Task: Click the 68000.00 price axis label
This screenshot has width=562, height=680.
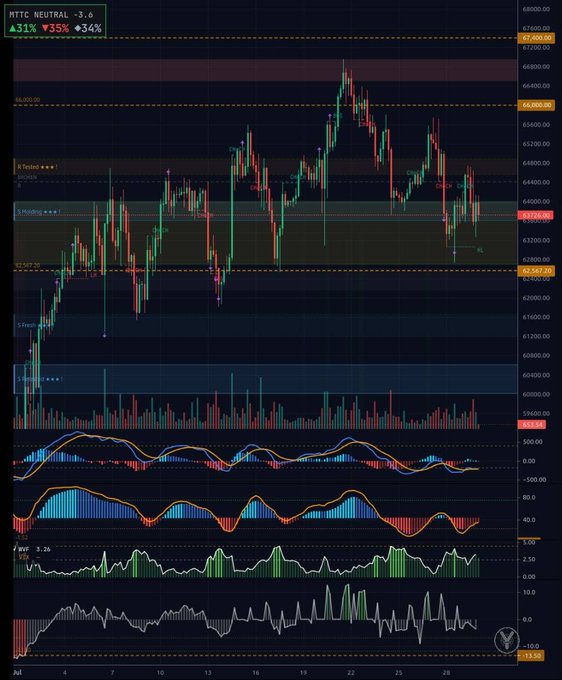Action: tap(536, 9)
